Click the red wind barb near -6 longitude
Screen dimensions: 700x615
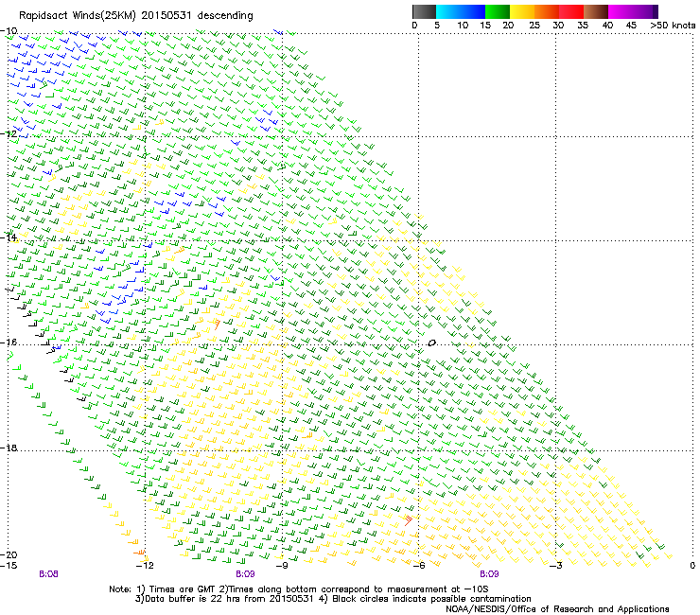pos(408,519)
